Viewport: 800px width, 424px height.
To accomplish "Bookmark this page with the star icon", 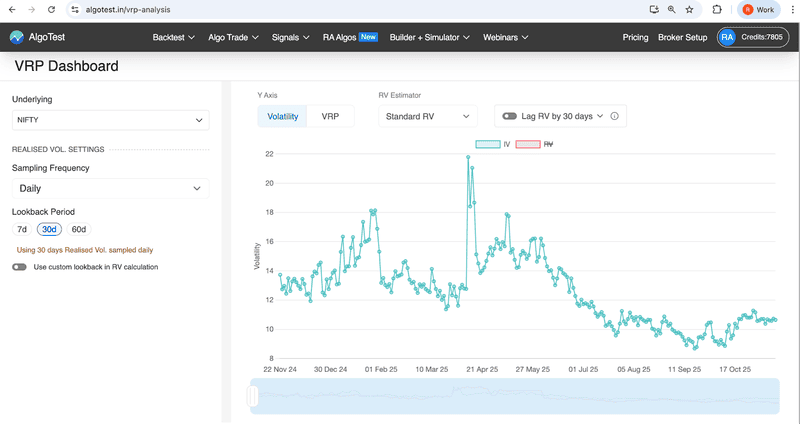I will pyautogui.click(x=689, y=9).
